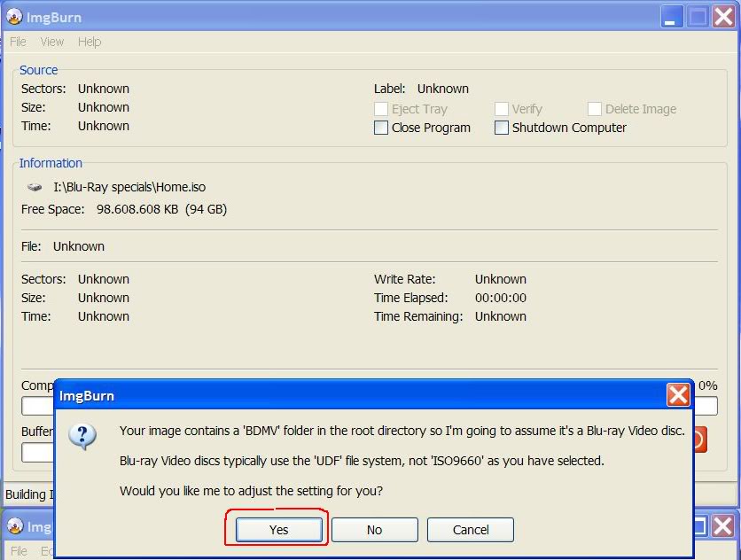741x560 pixels.
Task: Enable the Close Program checkbox
Action: 381,128
